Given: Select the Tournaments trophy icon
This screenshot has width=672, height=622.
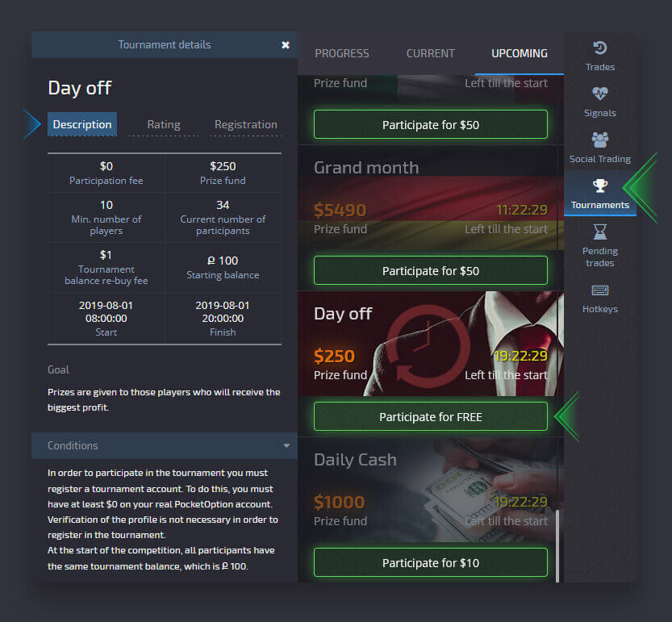Looking at the screenshot, I should 599,186.
